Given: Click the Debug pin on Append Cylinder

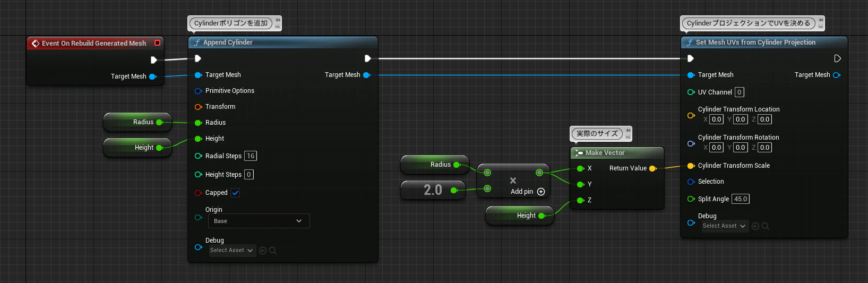Looking at the screenshot, I should point(199,247).
